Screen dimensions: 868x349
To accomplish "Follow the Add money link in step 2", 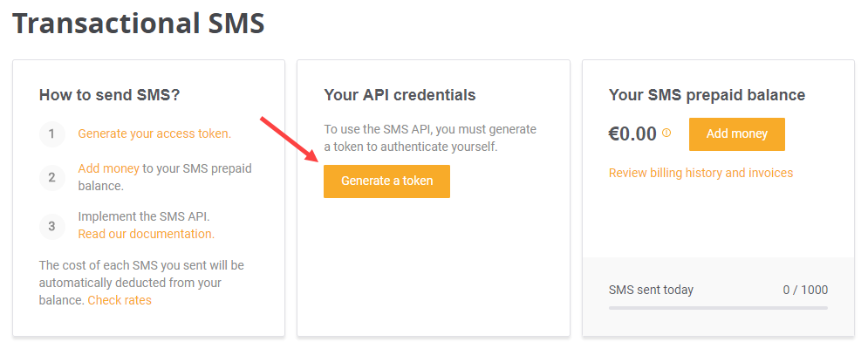I will pyautogui.click(x=108, y=168).
